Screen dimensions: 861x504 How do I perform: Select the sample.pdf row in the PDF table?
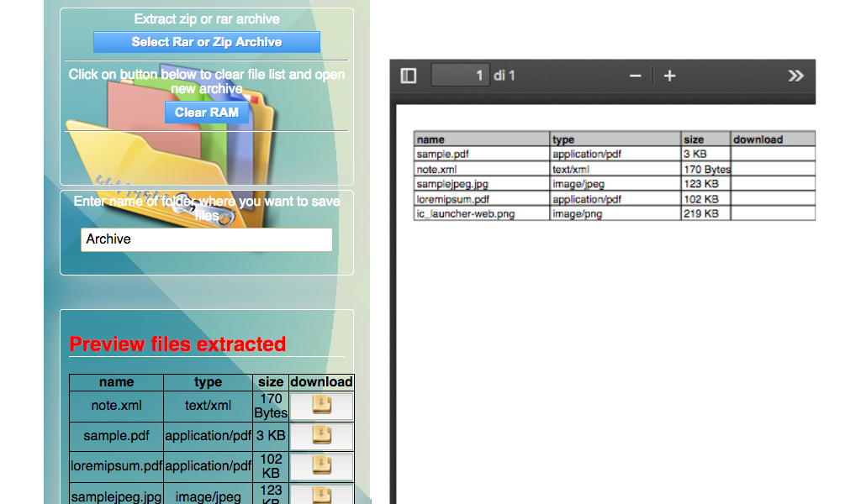coord(479,153)
